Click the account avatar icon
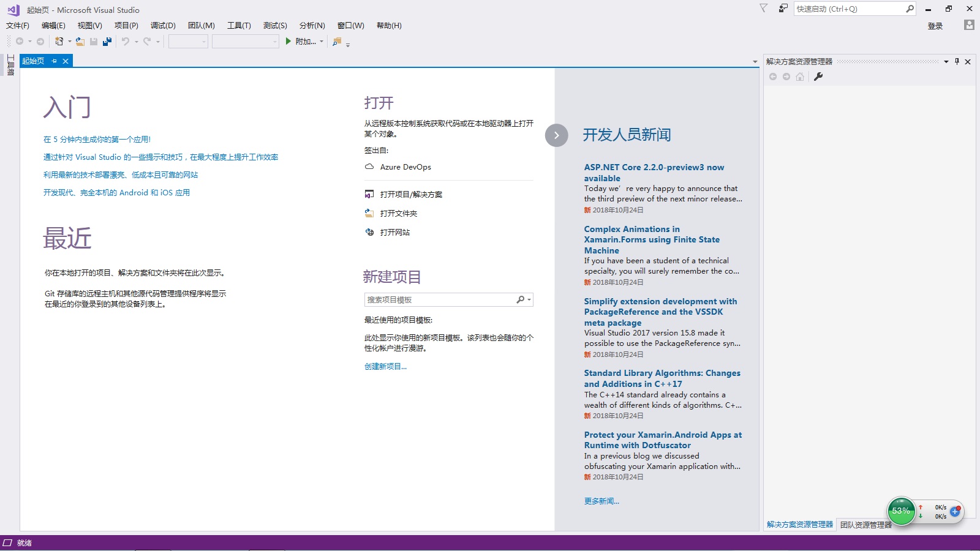The image size is (980, 551). (969, 25)
